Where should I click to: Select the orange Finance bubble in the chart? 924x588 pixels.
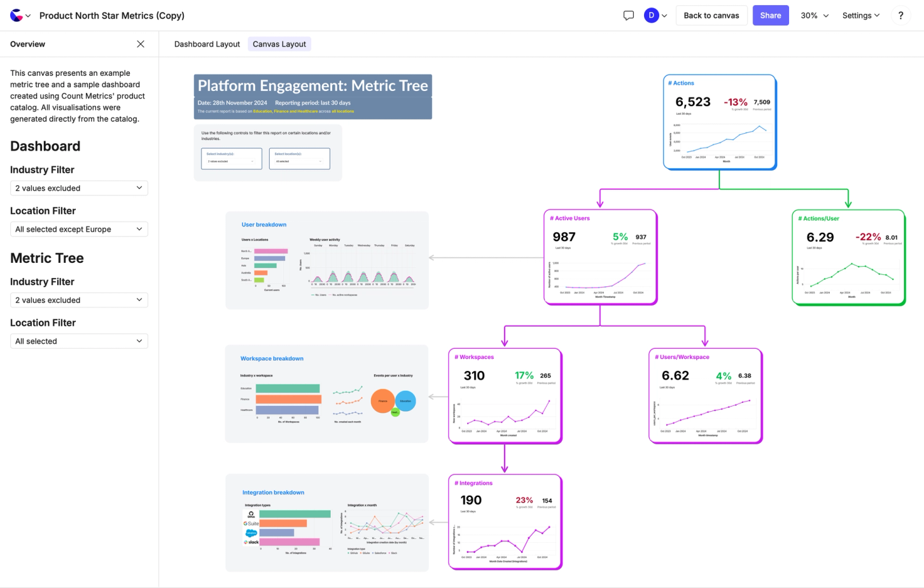[x=382, y=401]
